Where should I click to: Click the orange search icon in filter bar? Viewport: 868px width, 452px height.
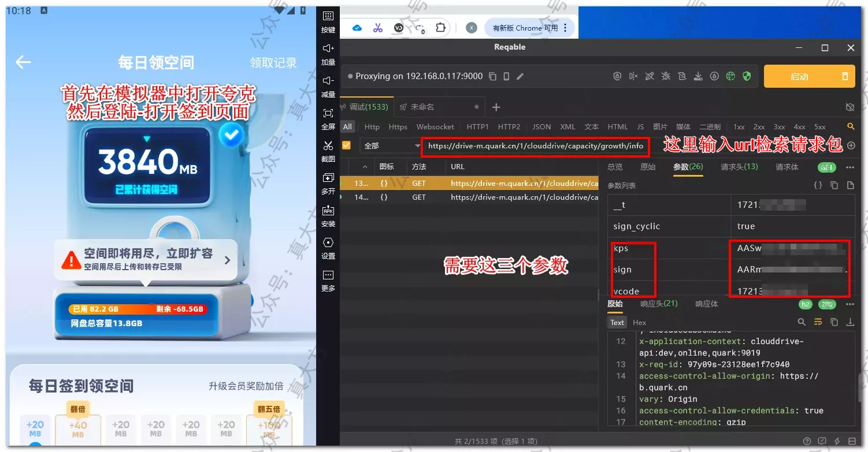tap(851, 126)
